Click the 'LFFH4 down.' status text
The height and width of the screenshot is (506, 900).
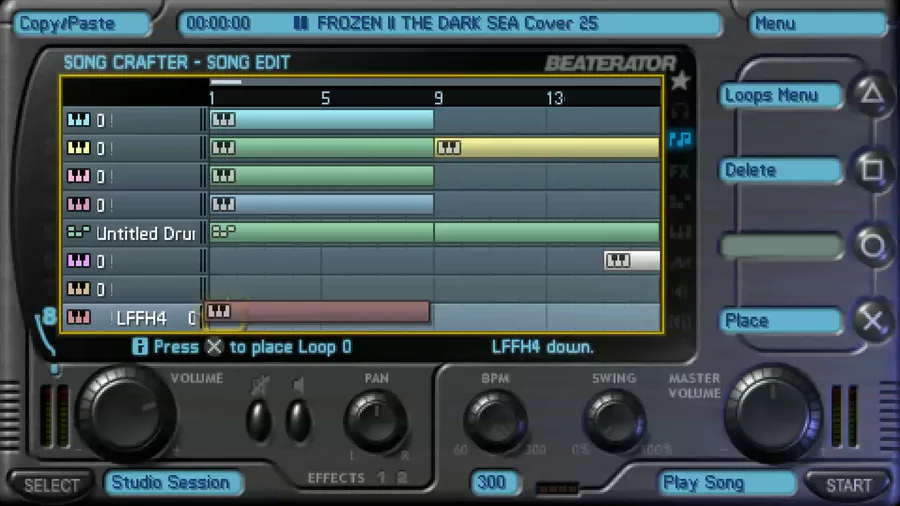tap(542, 347)
